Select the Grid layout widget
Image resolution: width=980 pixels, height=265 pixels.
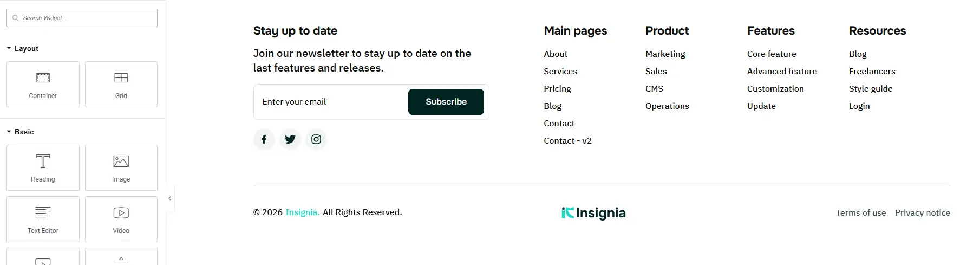pyautogui.click(x=121, y=84)
